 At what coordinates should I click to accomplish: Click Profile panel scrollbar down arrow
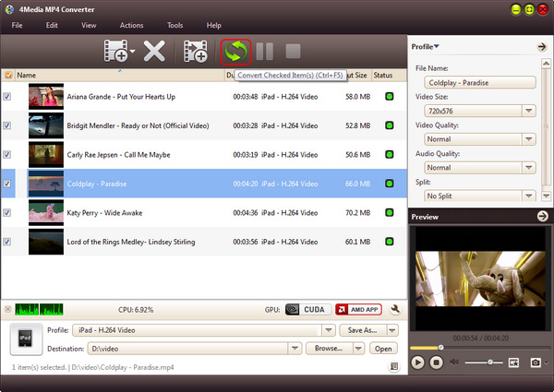click(x=546, y=196)
